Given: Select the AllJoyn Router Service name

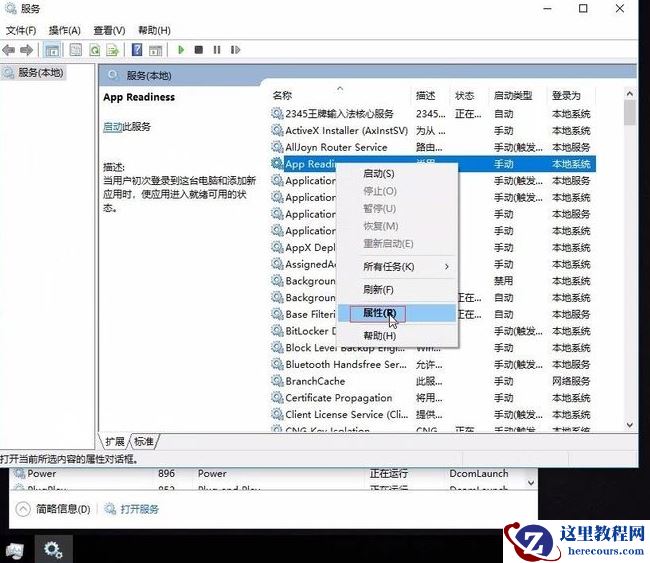Looking at the screenshot, I should click(336, 147).
